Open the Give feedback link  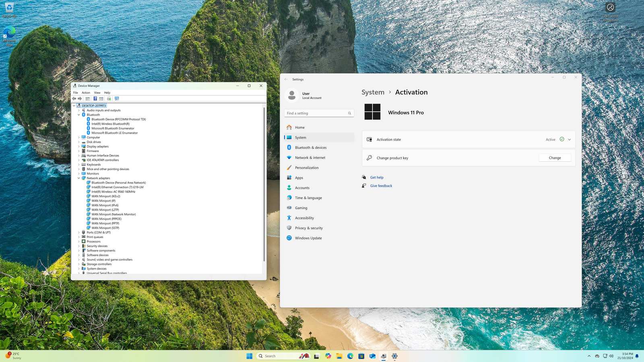pyautogui.click(x=381, y=186)
